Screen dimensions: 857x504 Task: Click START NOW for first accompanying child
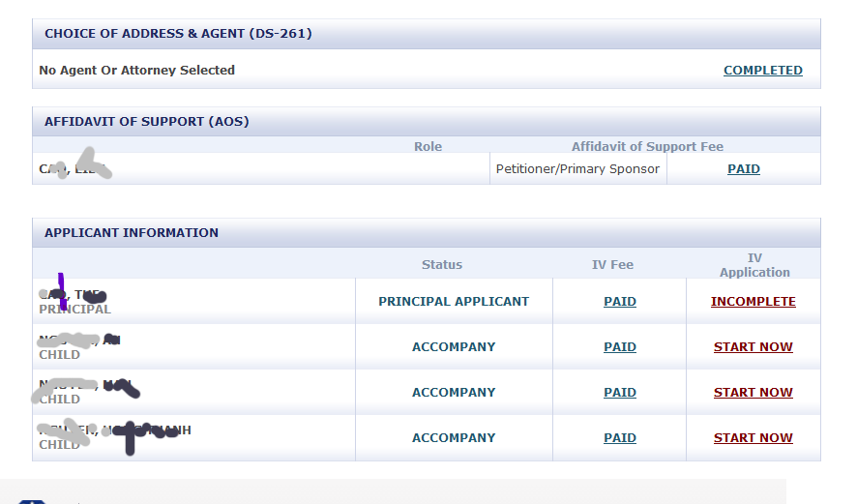pyautogui.click(x=754, y=346)
